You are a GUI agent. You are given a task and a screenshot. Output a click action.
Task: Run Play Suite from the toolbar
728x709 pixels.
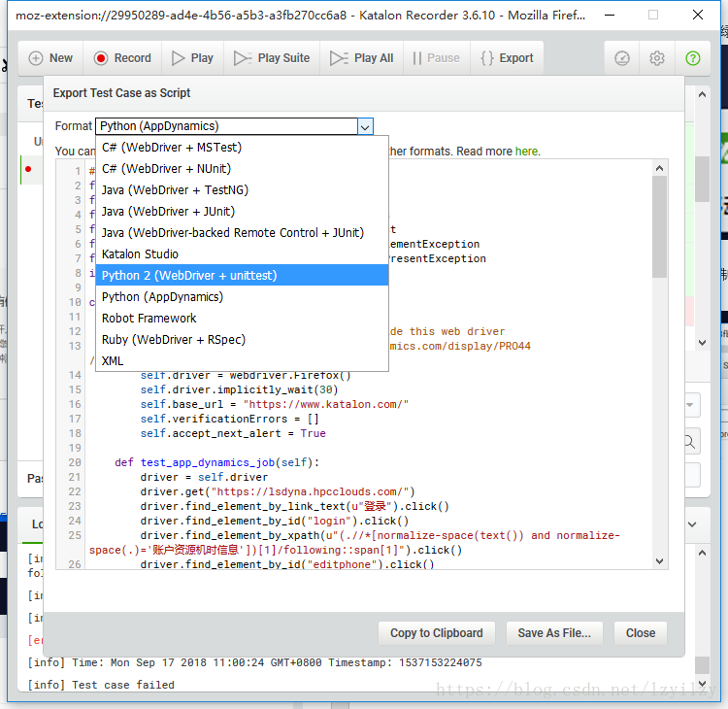(272, 58)
